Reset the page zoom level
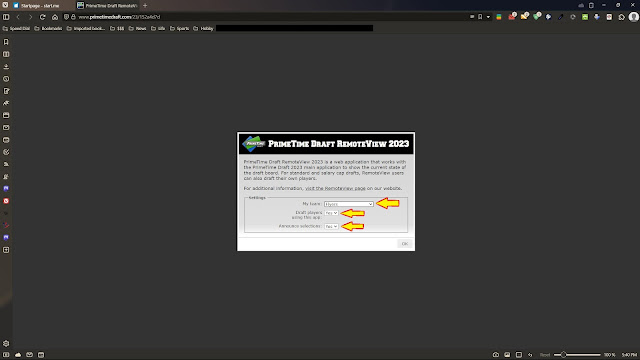This screenshot has height=360, width=640. [544, 355]
